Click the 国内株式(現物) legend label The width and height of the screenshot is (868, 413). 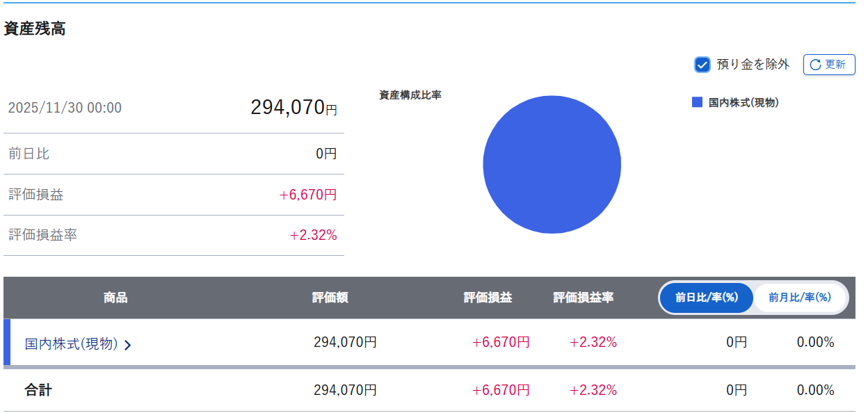click(743, 103)
